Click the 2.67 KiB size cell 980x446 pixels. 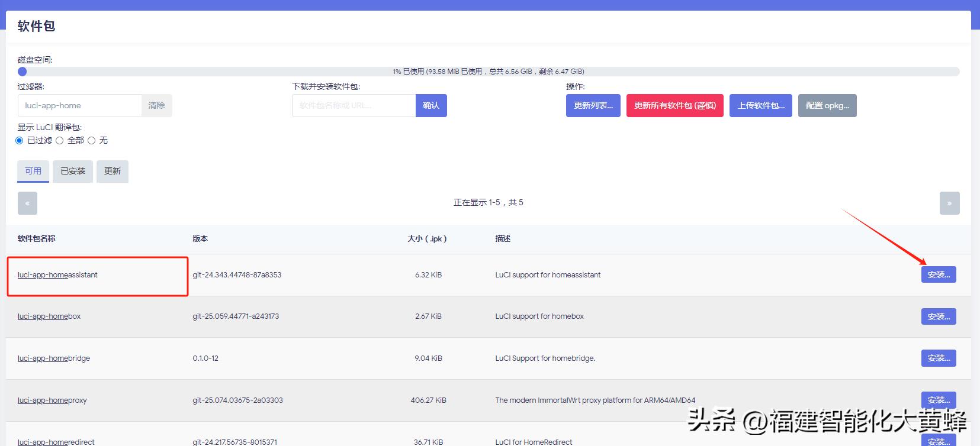428,316
